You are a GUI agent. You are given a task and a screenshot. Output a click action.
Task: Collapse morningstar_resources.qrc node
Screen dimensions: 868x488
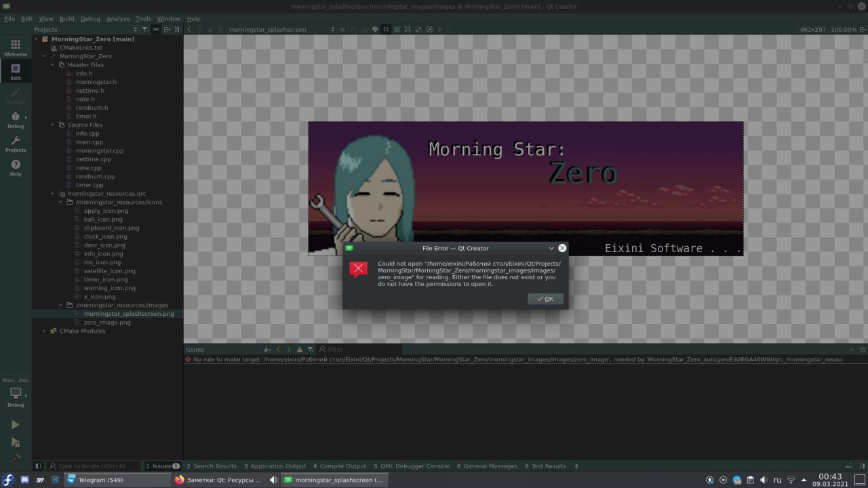point(53,194)
